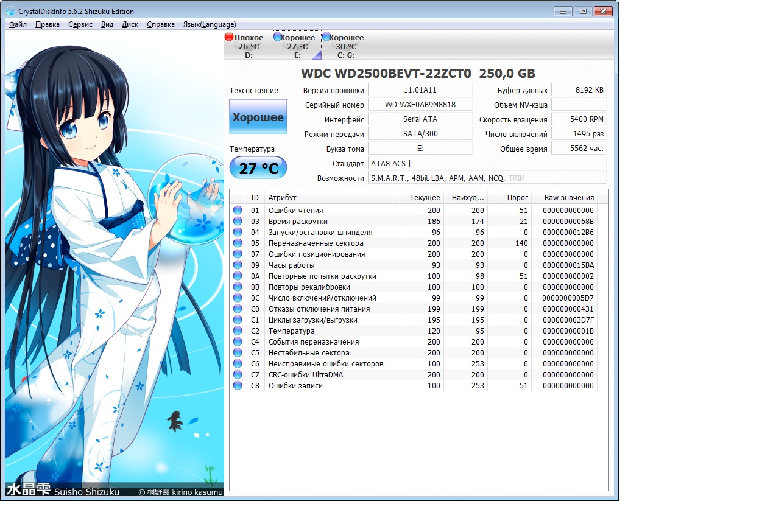Open the Вид menu
This screenshot has width=776, height=532.
point(107,24)
